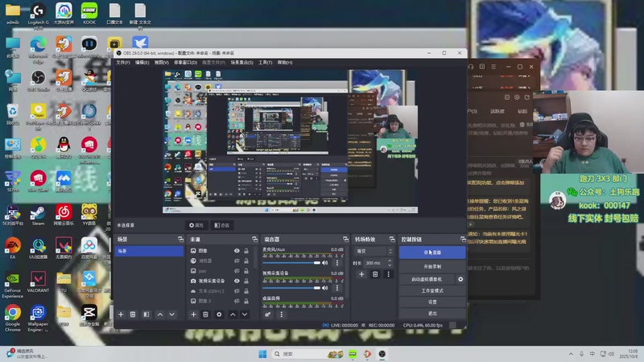Show the 图像 3 source via its eye icon
644x362 pixels.
pyautogui.click(x=237, y=301)
